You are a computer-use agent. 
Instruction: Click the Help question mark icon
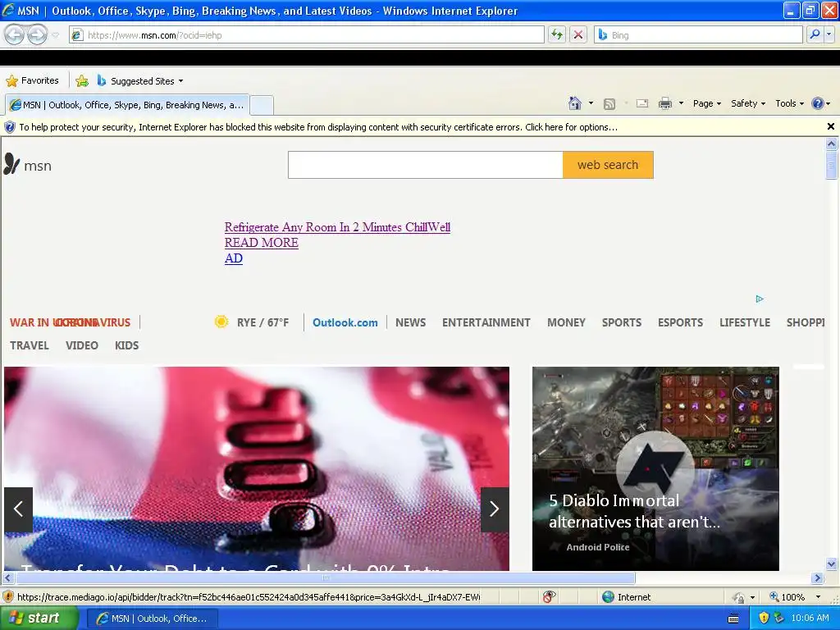pos(818,103)
